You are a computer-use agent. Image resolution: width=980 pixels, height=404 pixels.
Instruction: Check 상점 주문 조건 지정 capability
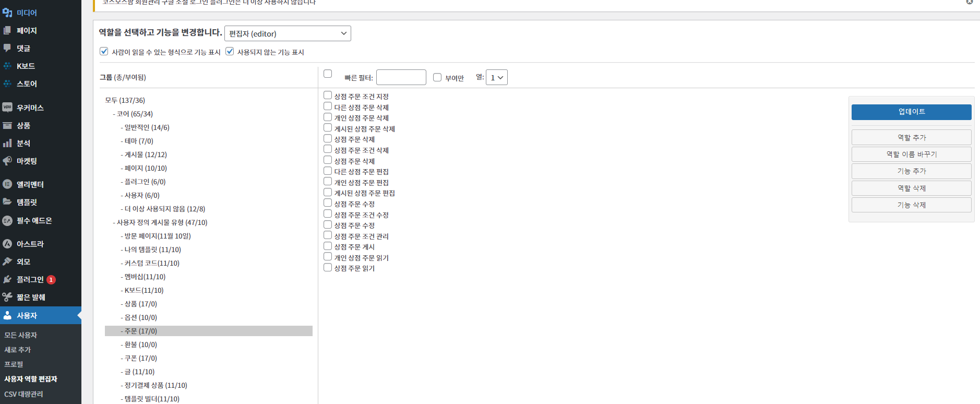328,95
